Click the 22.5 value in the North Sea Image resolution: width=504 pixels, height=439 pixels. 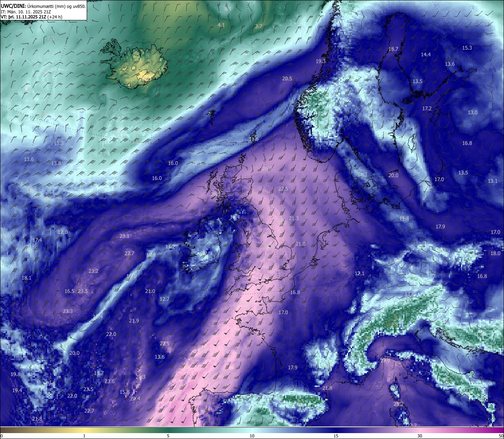283,189
